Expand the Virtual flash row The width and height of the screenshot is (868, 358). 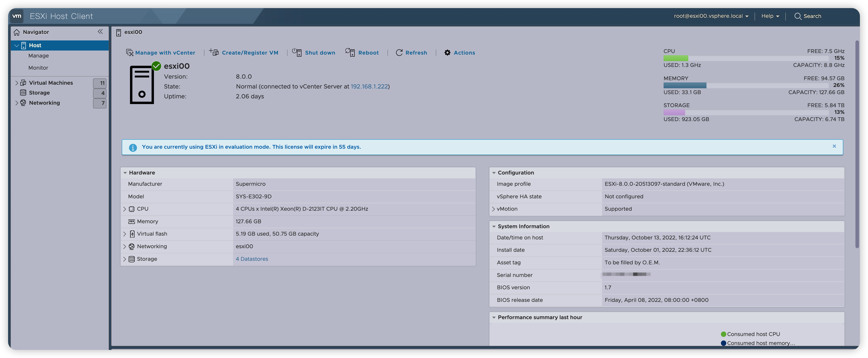124,234
